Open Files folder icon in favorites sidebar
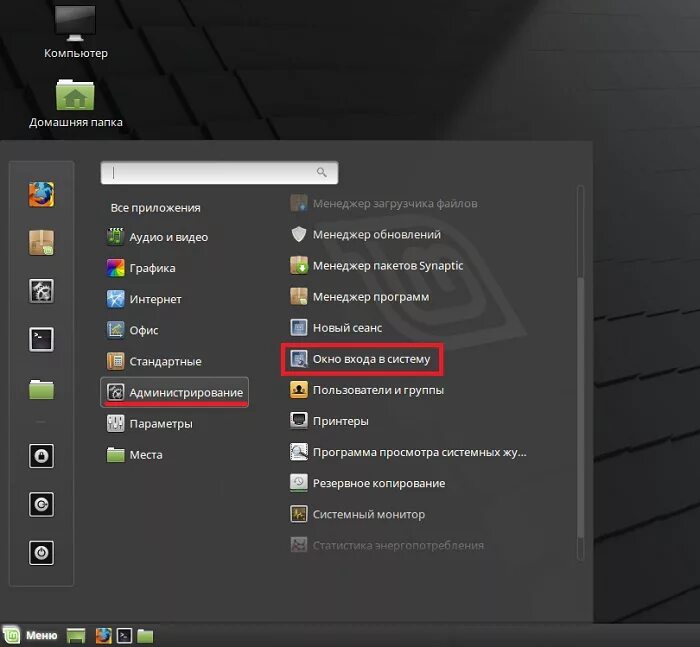 [42, 389]
